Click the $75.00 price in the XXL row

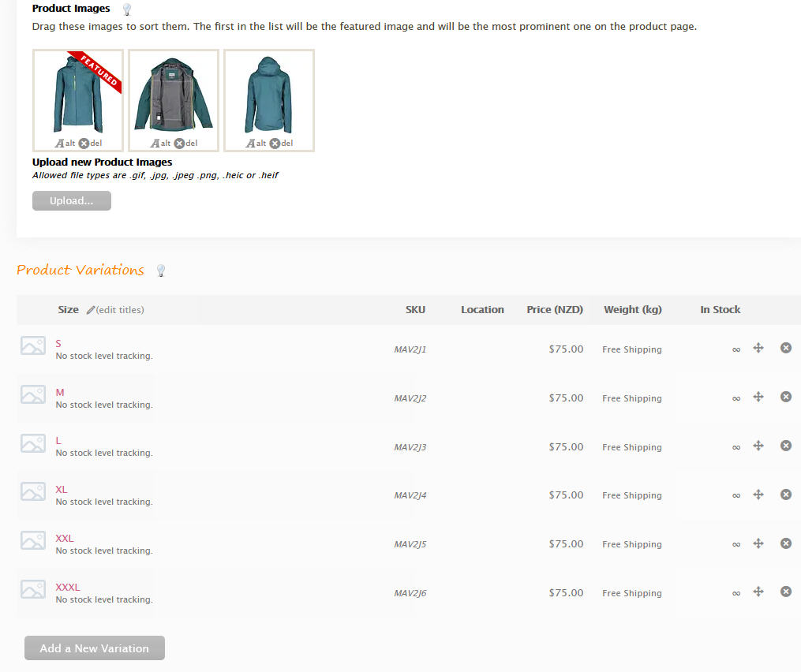coord(566,544)
